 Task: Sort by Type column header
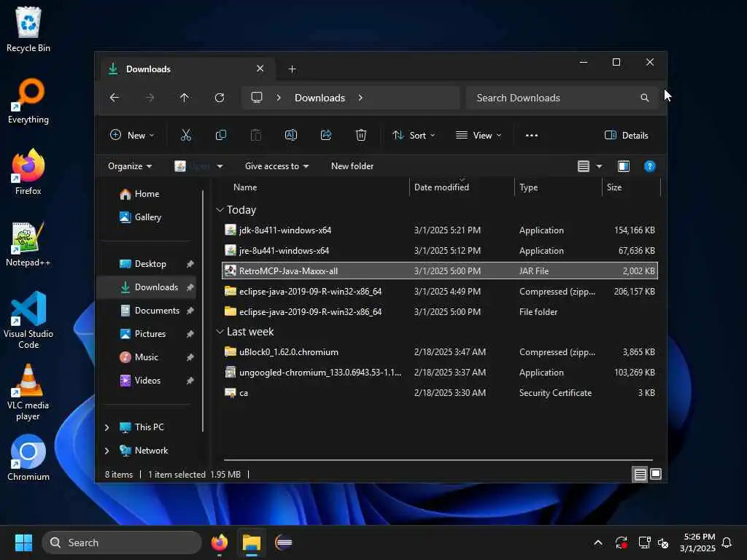(528, 187)
